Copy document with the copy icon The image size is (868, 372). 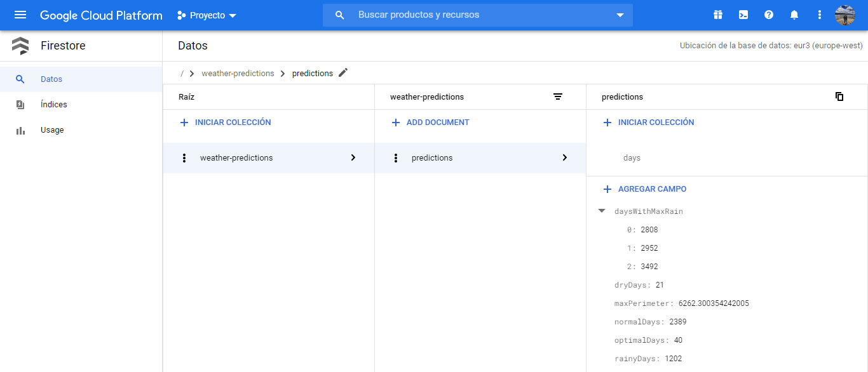[839, 96]
